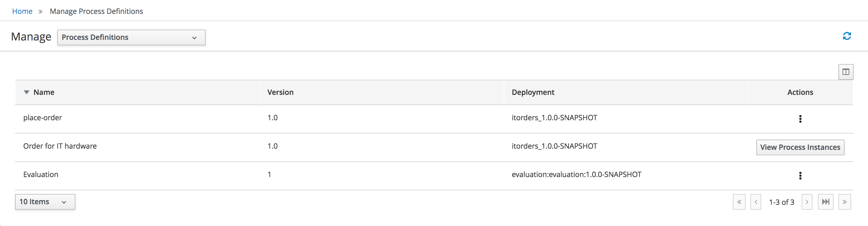Sort by the Version column header
868x226 pixels.
pyautogui.click(x=280, y=92)
